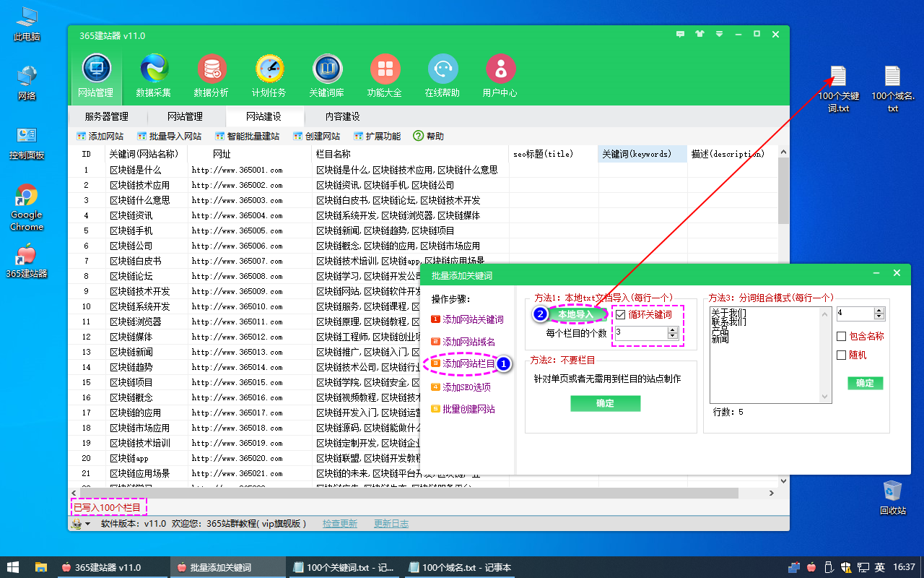Open Windows Start menu
Image resolution: width=924 pixels, height=578 pixels.
[x=13, y=567]
